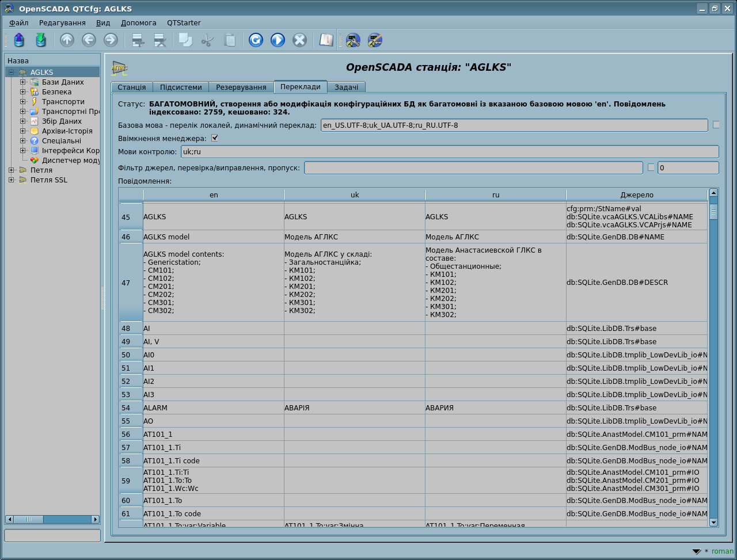Expand the Безпека tree node
The height and width of the screenshot is (560, 737).
22,92
